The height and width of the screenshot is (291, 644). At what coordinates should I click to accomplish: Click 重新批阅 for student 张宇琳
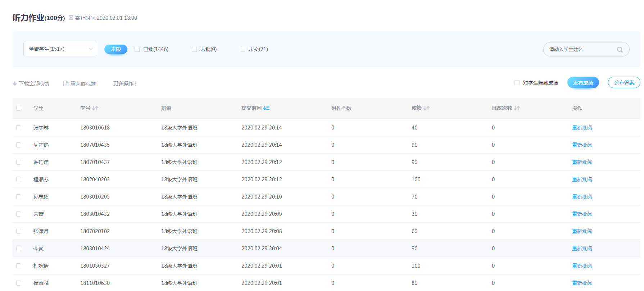coord(582,128)
